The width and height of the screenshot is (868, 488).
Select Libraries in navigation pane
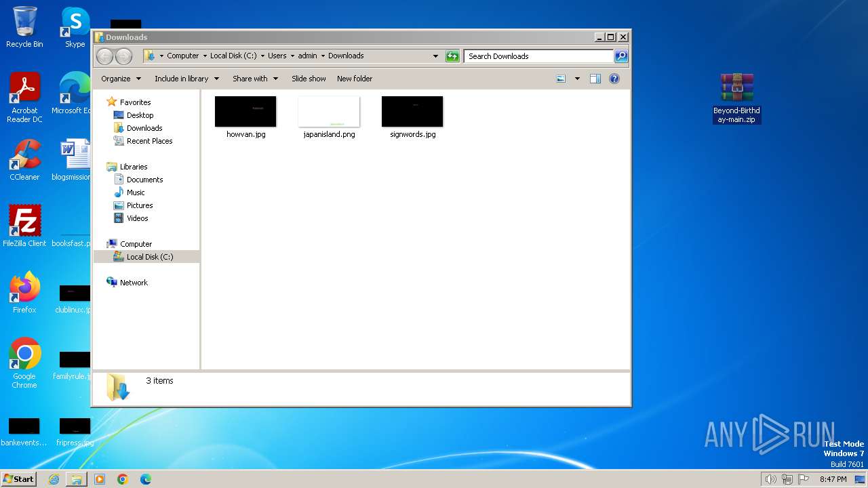[x=133, y=167]
